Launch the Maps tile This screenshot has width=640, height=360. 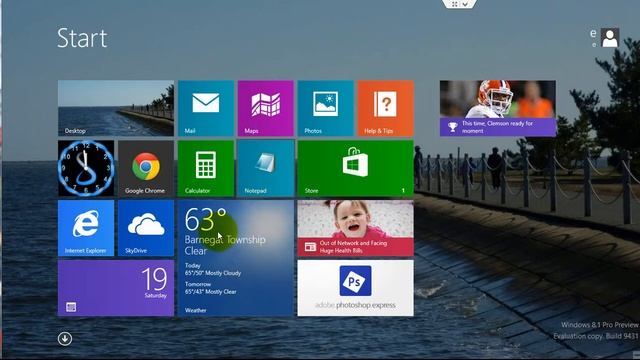(x=266, y=108)
